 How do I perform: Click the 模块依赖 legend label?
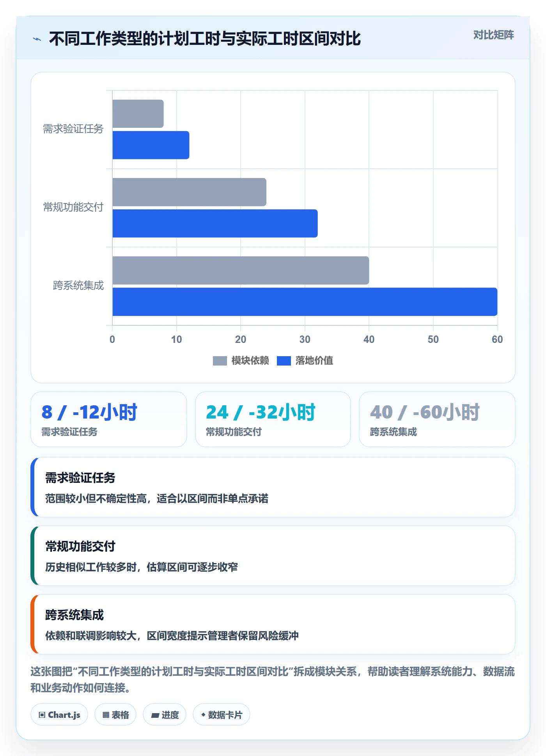(250, 361)
